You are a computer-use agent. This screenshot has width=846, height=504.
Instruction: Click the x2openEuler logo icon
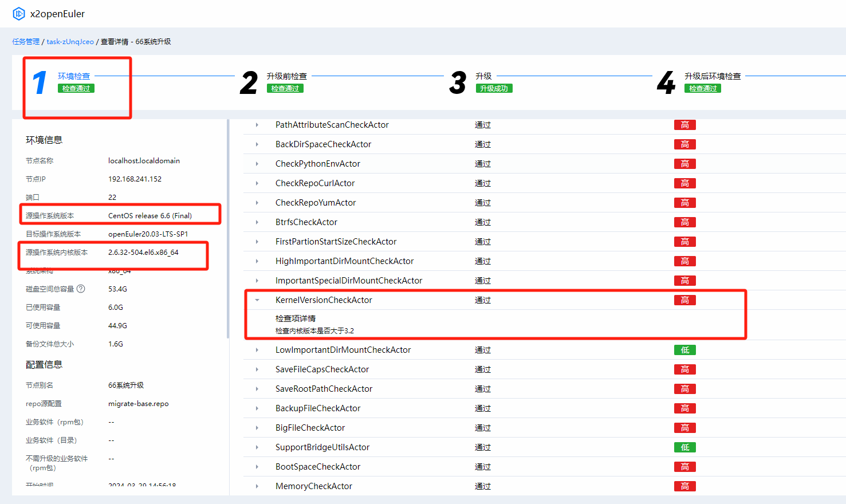[x=19, y=14]
